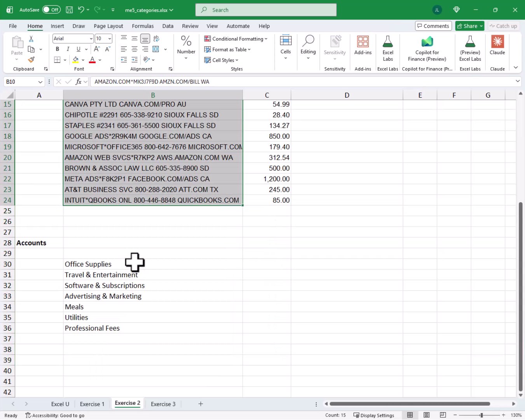This screenshot has height=420, width=525.
Task: Toggle the AutoSave switch
Action: tap(51, 10)
